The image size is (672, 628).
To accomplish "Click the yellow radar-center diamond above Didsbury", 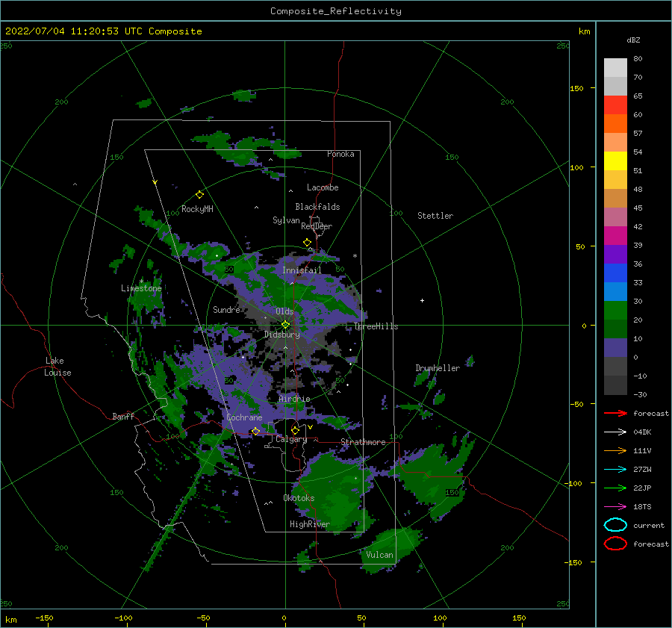I will tap(285, 325).
